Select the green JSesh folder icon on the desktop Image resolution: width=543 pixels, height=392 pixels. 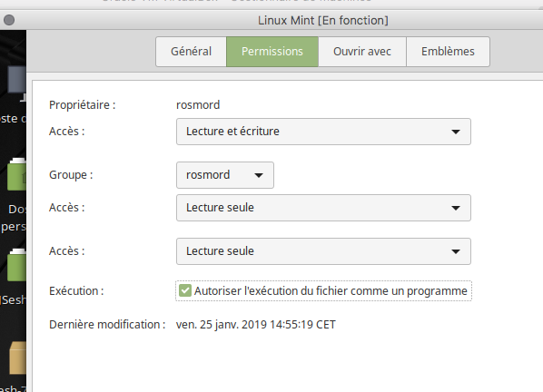tap(16, 265)
